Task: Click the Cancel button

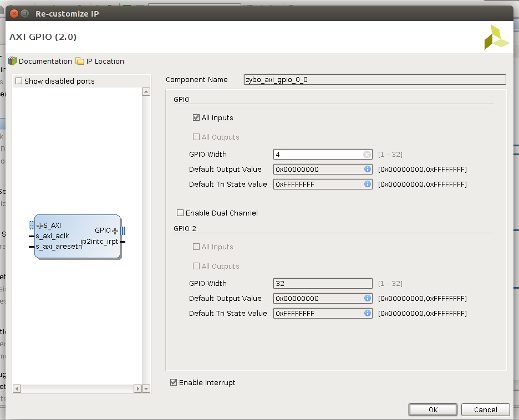Action: coord(485,409)
